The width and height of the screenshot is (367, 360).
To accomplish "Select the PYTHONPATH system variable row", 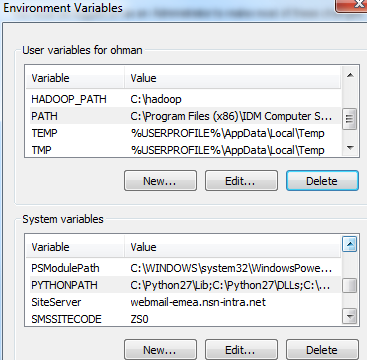I will click(x=184, y=285).
